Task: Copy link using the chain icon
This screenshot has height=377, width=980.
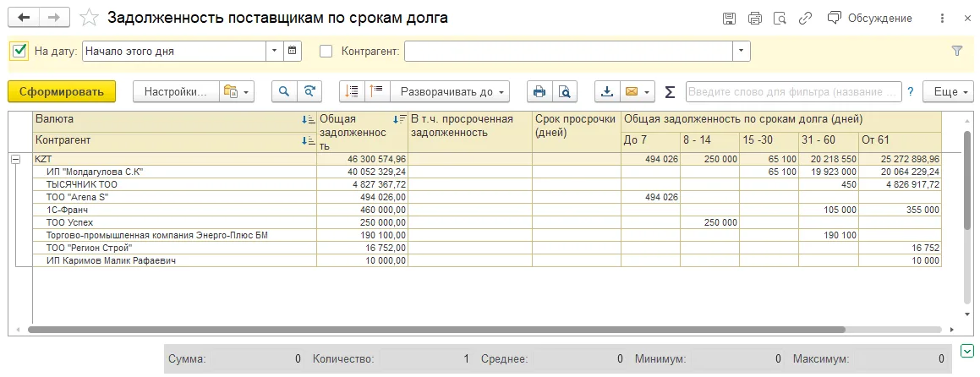Action: (806, 18)
